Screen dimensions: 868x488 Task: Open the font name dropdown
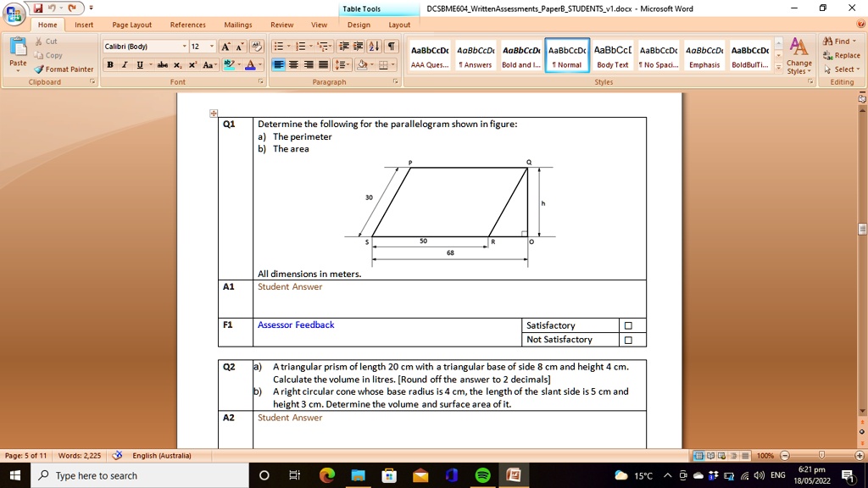coord(184,45)
